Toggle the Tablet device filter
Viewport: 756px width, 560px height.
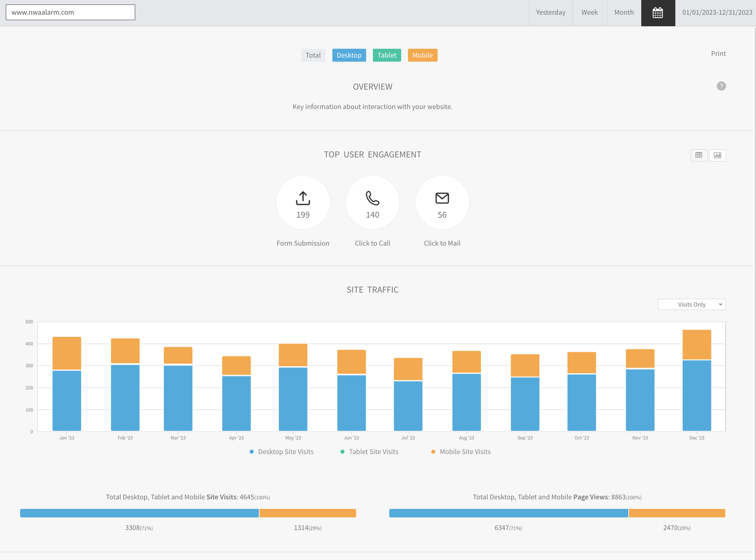click(x=387, y=55)
